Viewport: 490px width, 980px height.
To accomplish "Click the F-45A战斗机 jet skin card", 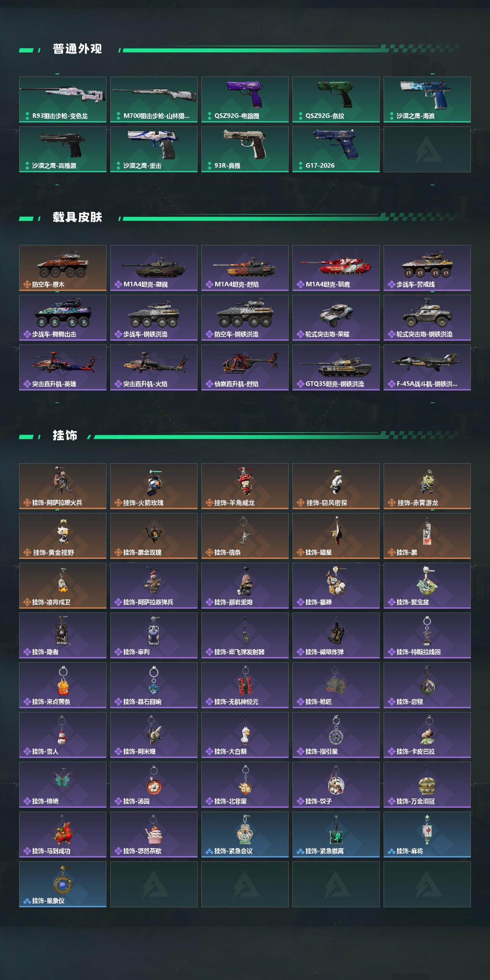I will 427,367.
